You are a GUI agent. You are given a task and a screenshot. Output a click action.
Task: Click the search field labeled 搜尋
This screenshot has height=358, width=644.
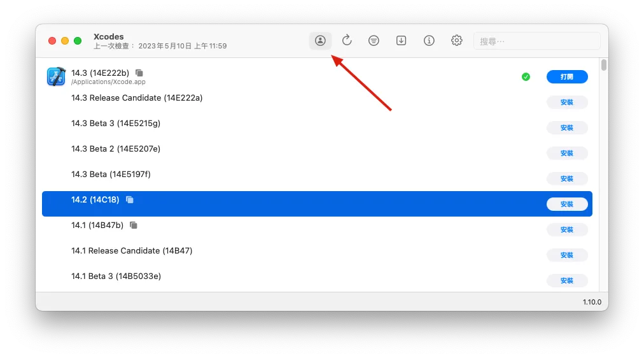538,41
